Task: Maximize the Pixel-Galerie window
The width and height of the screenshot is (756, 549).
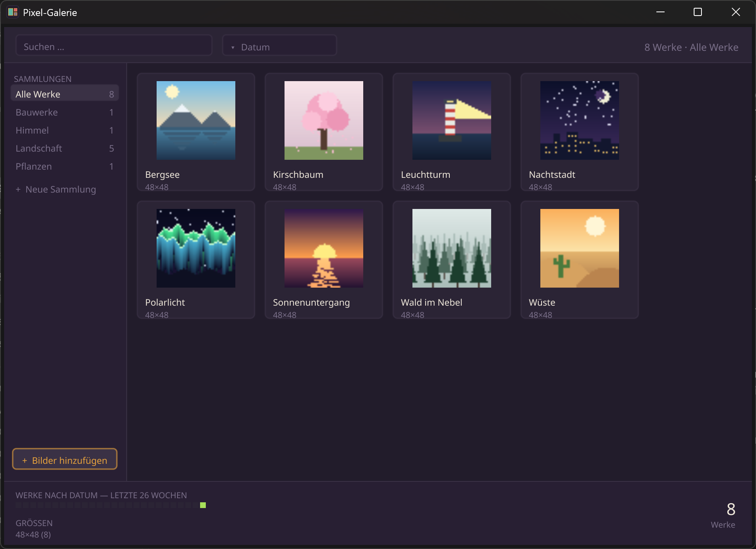Action: click(698, 12)
